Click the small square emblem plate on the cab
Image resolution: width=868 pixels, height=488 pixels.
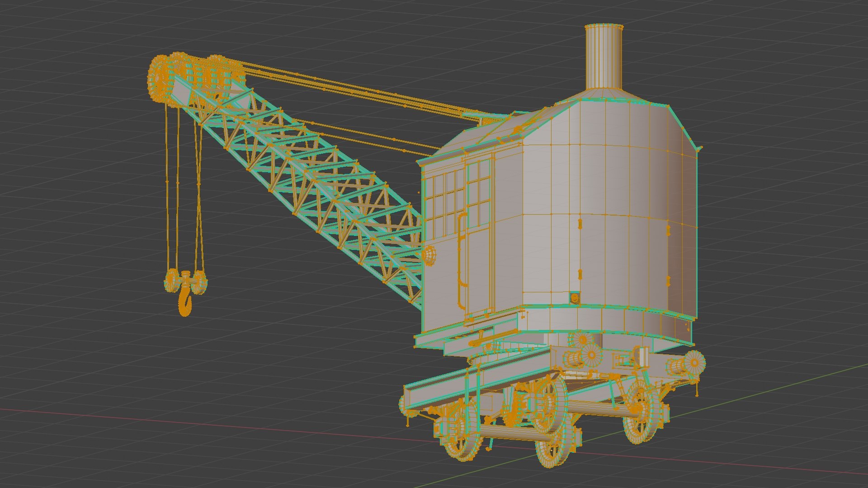coord(574,297)
